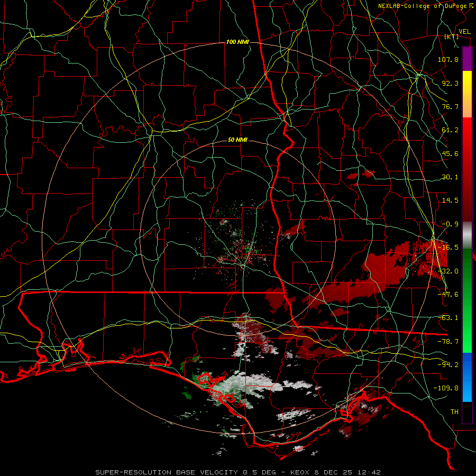Select the 76.7 legend value
Screen dimensions: 476x476
point(450,106)
